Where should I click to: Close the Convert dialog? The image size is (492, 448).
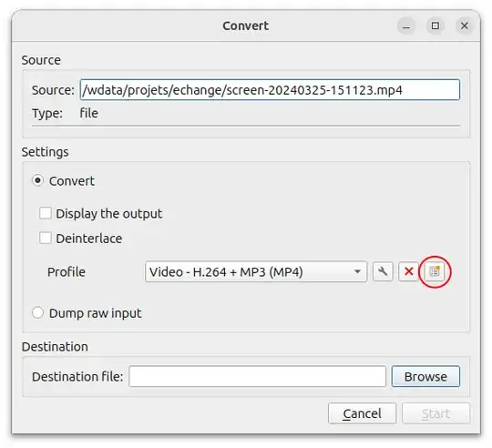click(x=465, y=26)
